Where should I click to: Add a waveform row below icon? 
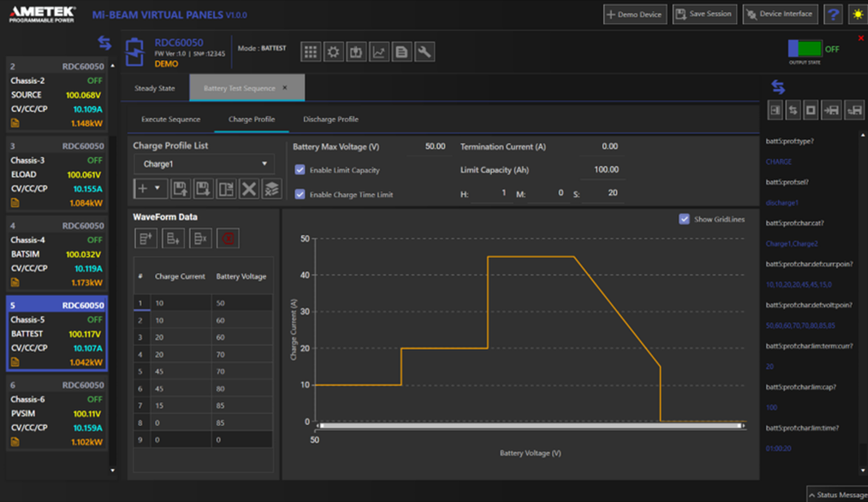pos(173,239)
